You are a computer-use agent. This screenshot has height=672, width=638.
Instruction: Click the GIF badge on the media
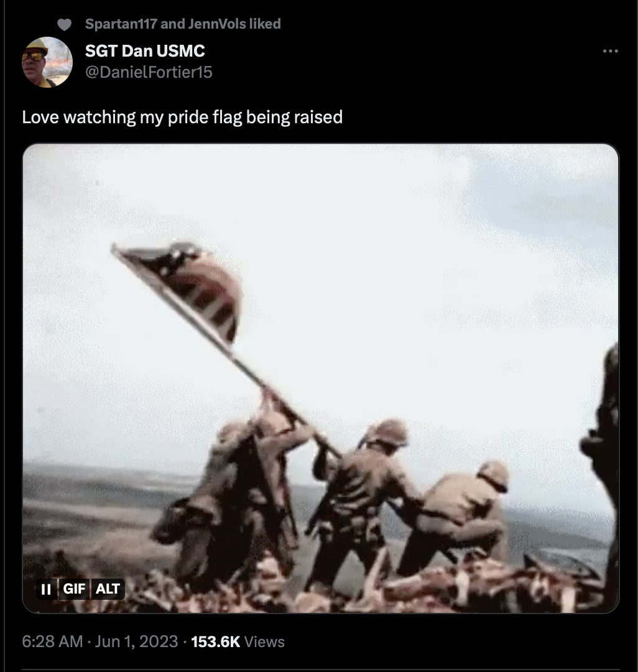[74, 589]
